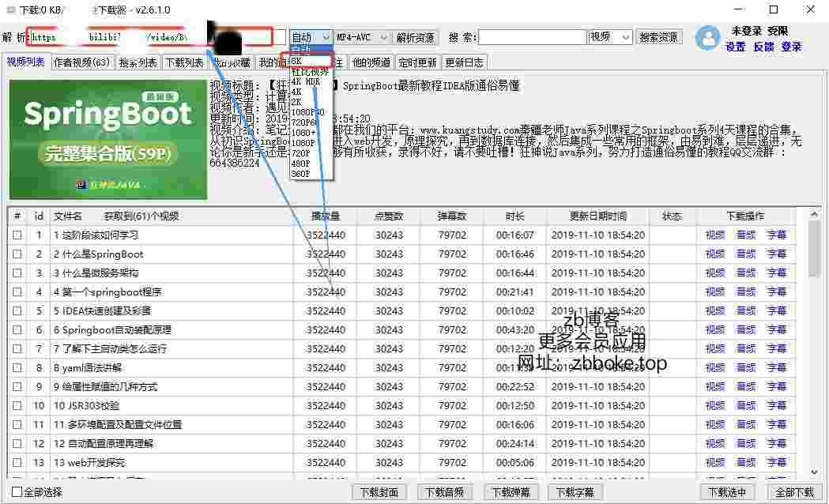Click the 播放量 column header
The width and height of the screenshot is (829, 504).
pos(326,216)
